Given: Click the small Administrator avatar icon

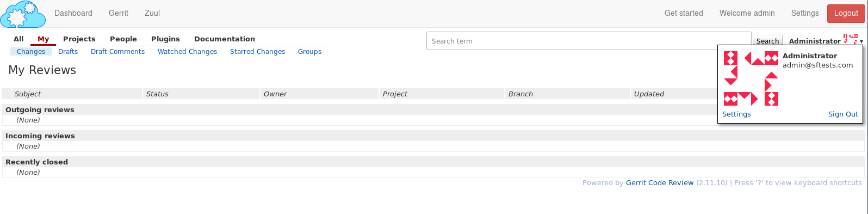Looking at the screenshot, I should tap(851, 39).
